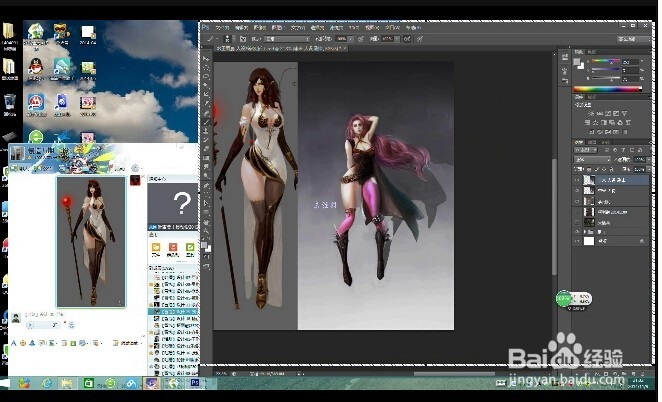Open the Layer menu
The width and height of the screenshot is (662, 402).
tap(277, 27)
